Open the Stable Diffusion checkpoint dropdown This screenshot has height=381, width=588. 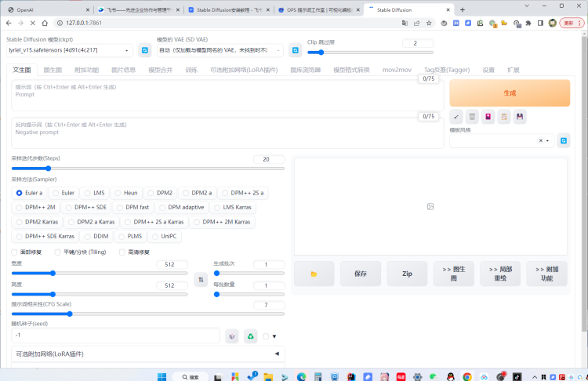[x=70, y=50]
